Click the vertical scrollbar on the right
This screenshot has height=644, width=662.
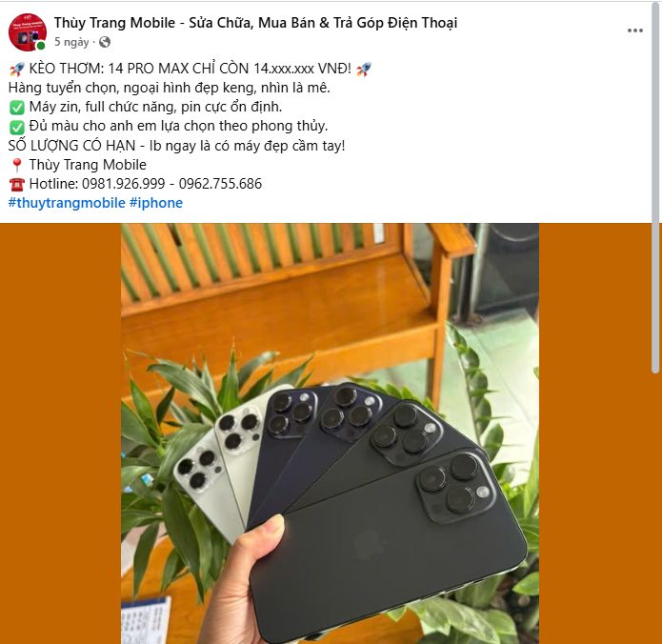point(655,188)
